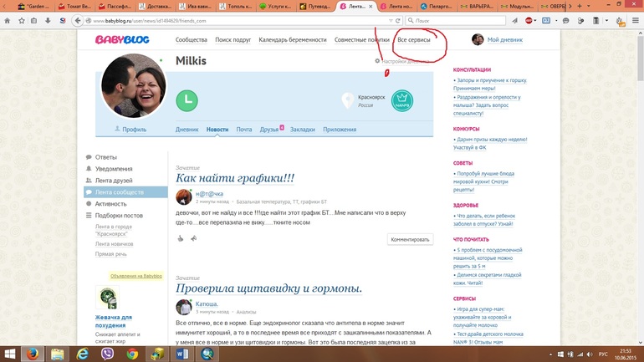Screen dimensions: 644x362
Task: Click the megaphone share icon under the post
Action: [193, 238]
